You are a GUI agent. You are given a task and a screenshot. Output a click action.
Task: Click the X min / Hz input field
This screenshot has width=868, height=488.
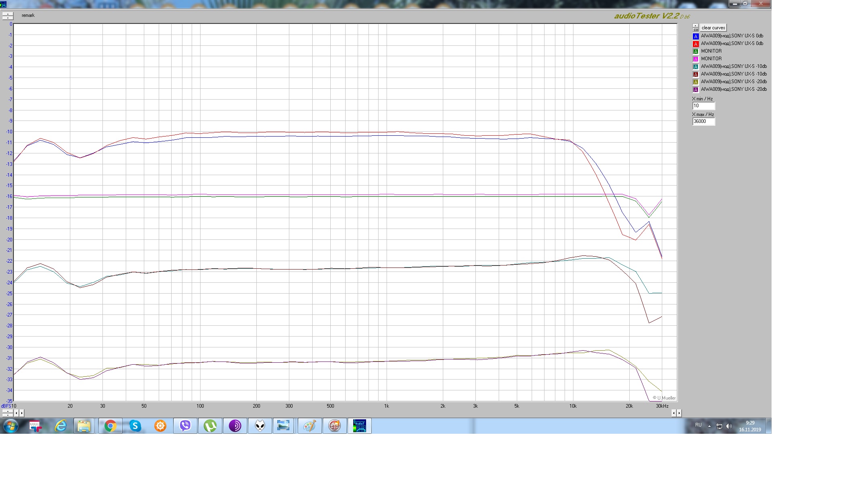703,106
